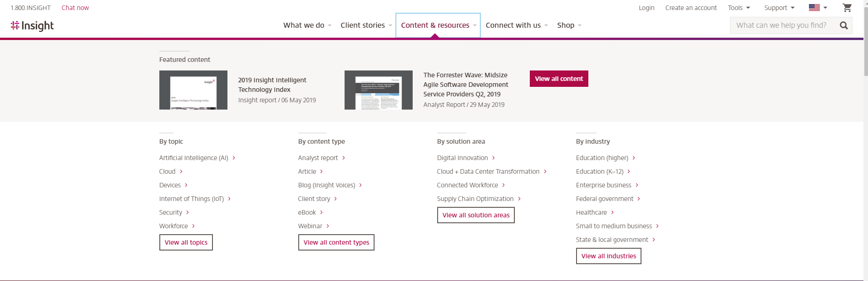Click the search input field
This screenshot has width=868, height=281.
[782, 25]
